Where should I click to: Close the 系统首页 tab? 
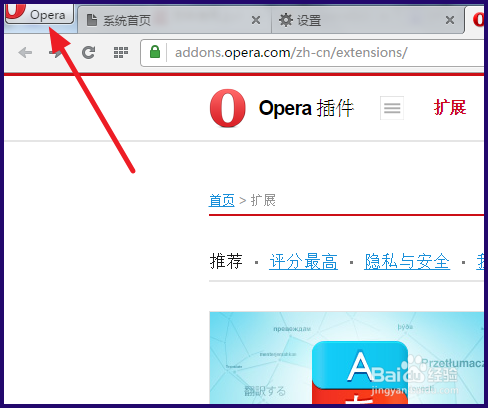pos(256,20)
